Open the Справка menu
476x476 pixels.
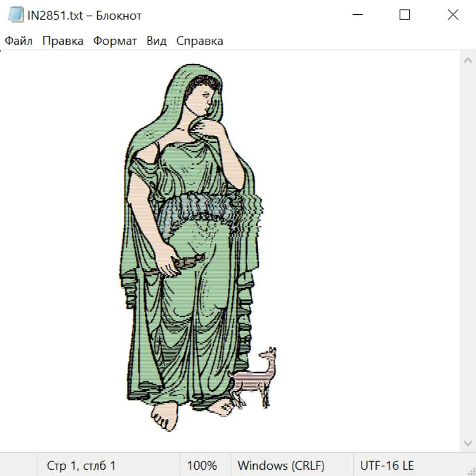199,41
